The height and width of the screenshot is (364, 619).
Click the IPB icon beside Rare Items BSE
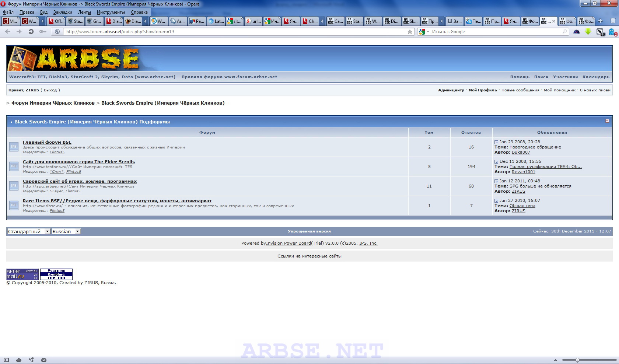pyautogui.click(x=14, y=205)
